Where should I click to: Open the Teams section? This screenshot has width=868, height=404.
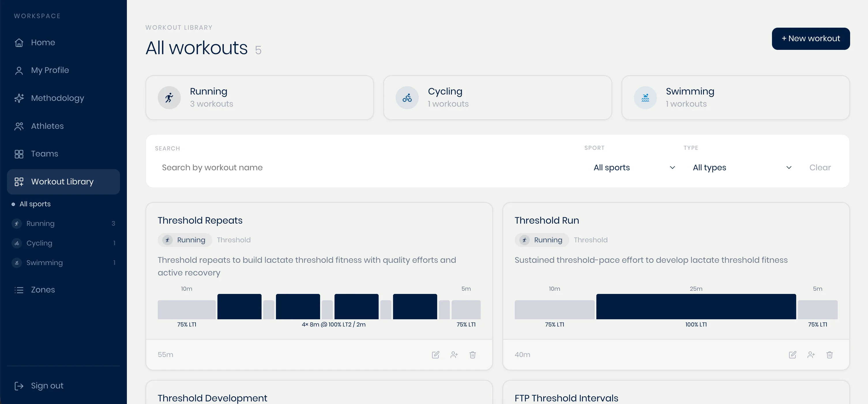pyautogui.click(x=63, y=154)
